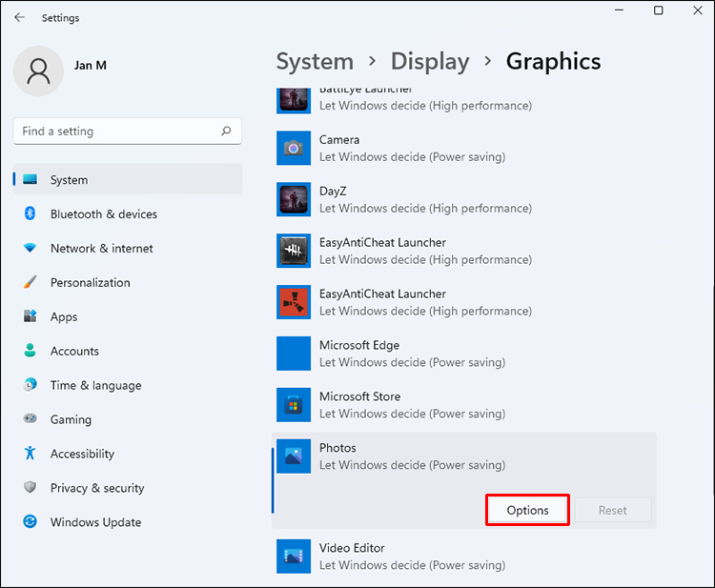Select the Microsoft Edge entry name
This screenshot has height=588, width=715.
(359, 346)
